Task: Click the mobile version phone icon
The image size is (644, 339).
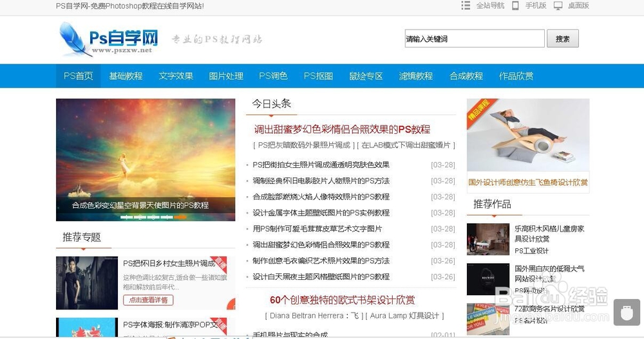Action: click(515, 5)
